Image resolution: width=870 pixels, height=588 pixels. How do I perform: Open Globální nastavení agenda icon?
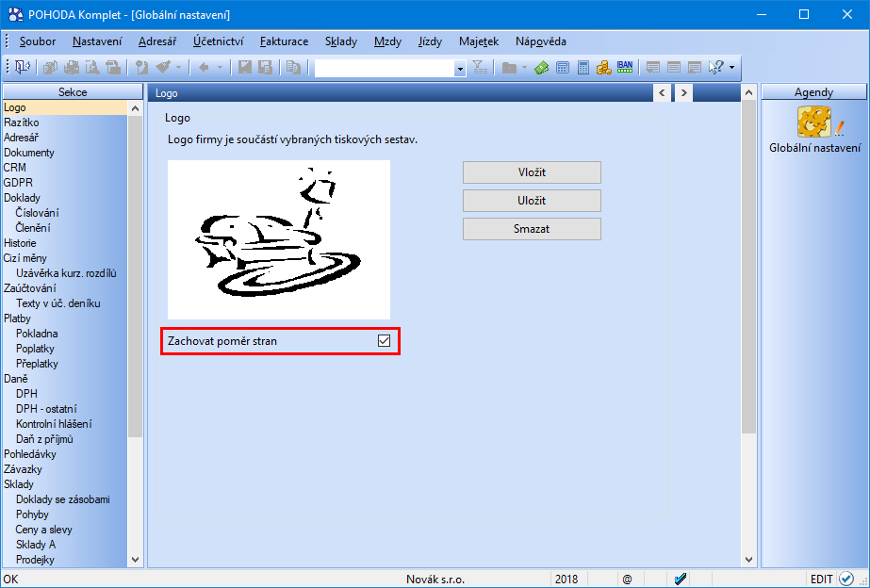coord(815,122)
